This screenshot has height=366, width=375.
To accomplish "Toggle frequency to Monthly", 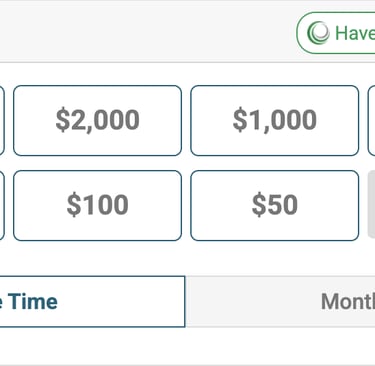I will (280, 301).
